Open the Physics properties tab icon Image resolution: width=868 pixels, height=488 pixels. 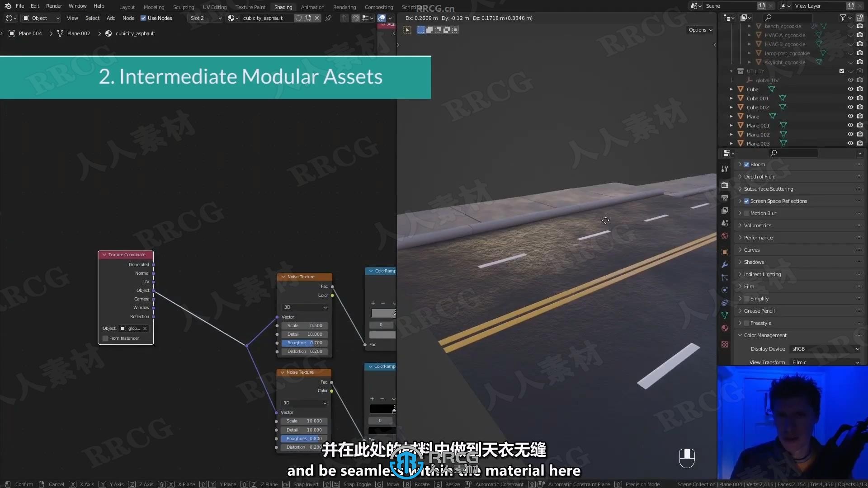[725, 290]
